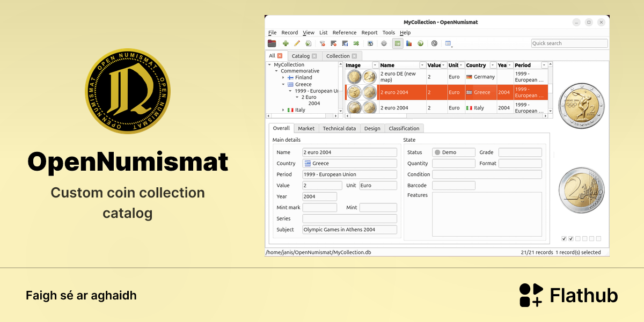
Task: Duplicate the record using the copy page icon
Action: click(308, 43)
